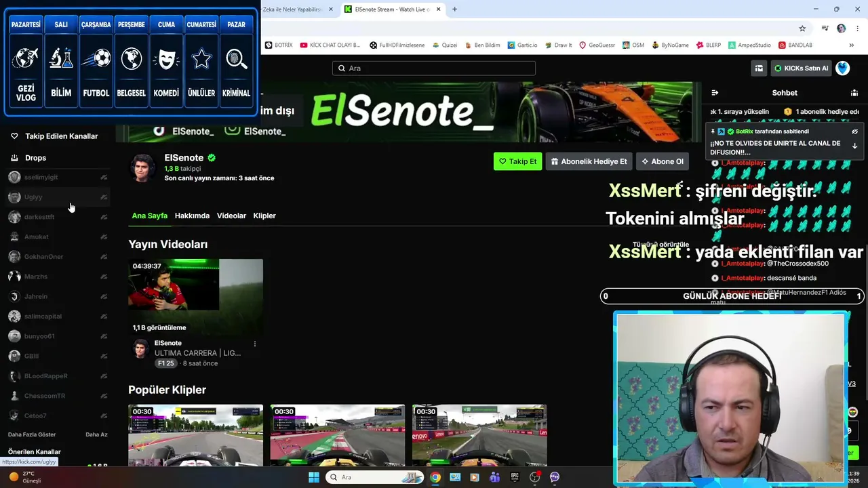Open the Klipler tab
868x488 pixels.
(264, 216)
